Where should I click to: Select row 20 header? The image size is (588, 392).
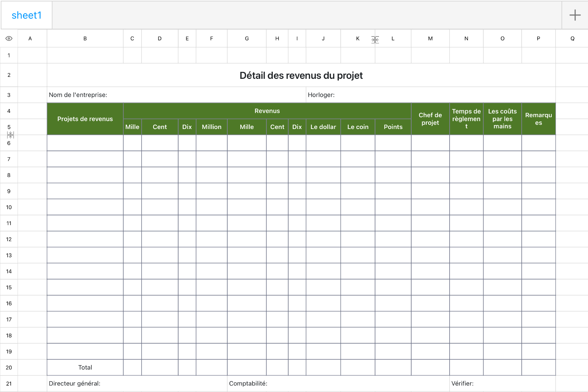(9, 367)
